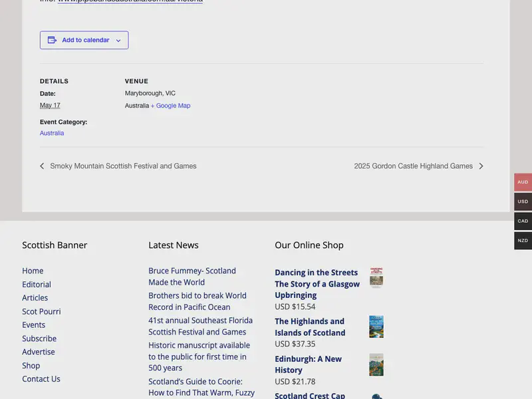532x399 pixels.
Task: Read Bruce Fummey- Scotland Made the World
Action: coord(192,277)
